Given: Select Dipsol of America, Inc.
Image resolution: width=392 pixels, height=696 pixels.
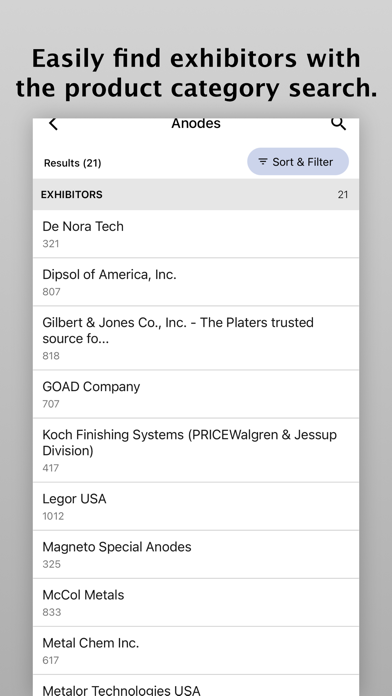Looking at the screenshot, I should point(196,282).
